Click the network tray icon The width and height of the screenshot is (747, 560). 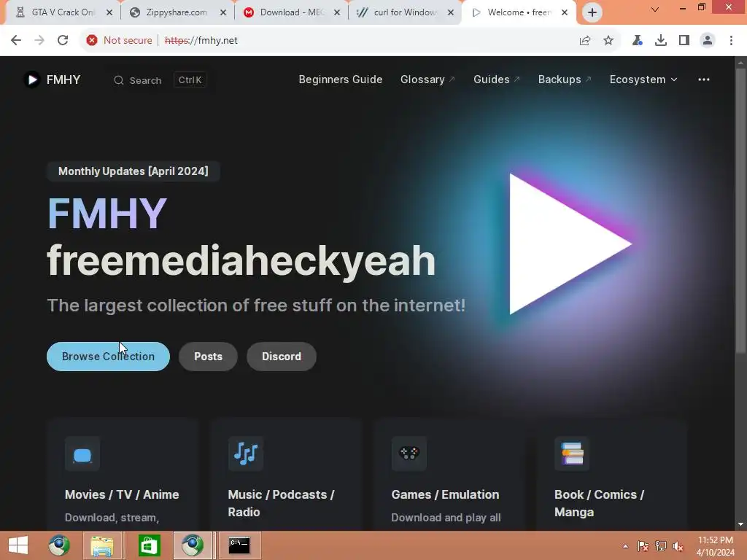pyautogui.click(x=661, y=546)
